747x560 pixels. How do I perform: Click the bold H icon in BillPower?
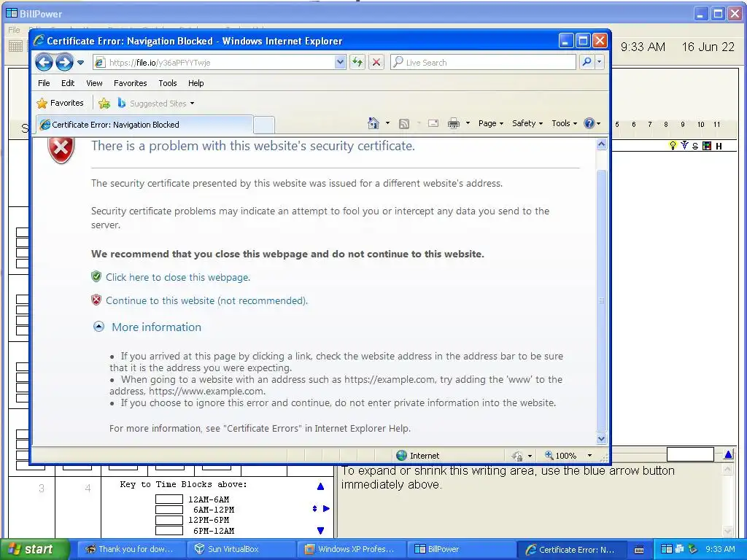[719, 146]
